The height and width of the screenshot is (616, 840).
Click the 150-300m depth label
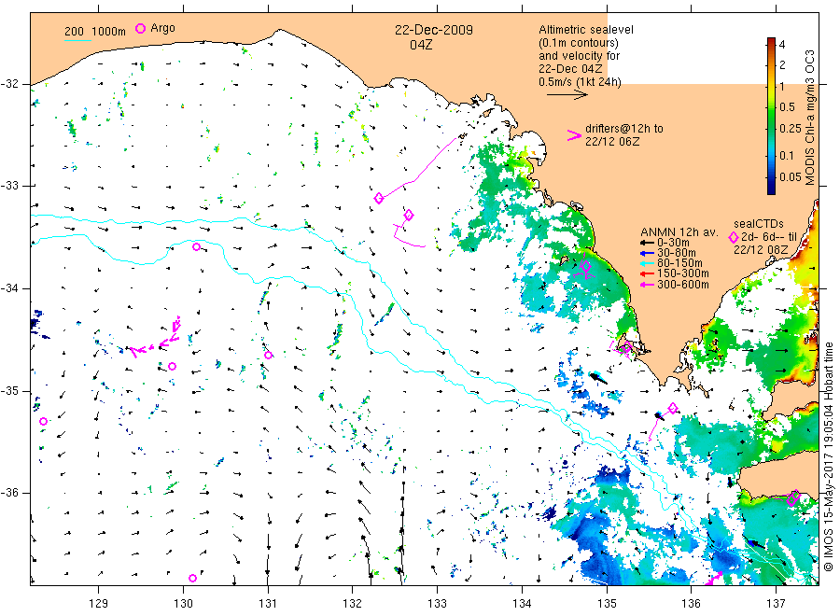[683, 273]
